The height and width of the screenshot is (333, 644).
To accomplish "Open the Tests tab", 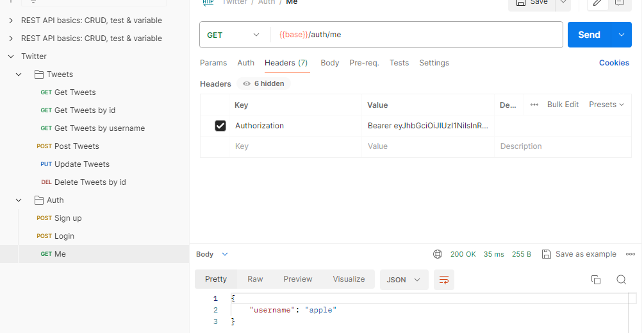I will pos(399,63).
